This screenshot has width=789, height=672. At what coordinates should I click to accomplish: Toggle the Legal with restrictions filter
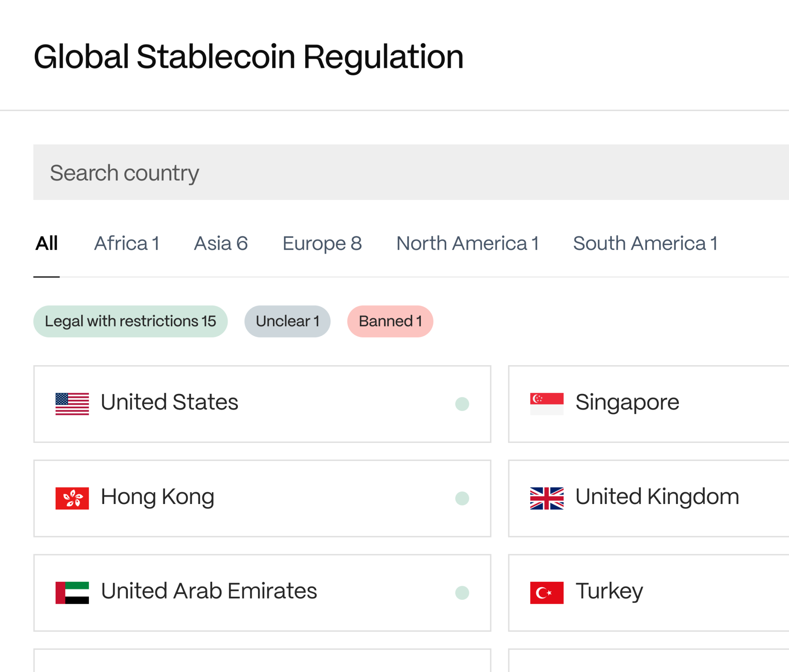coord(130,321)
